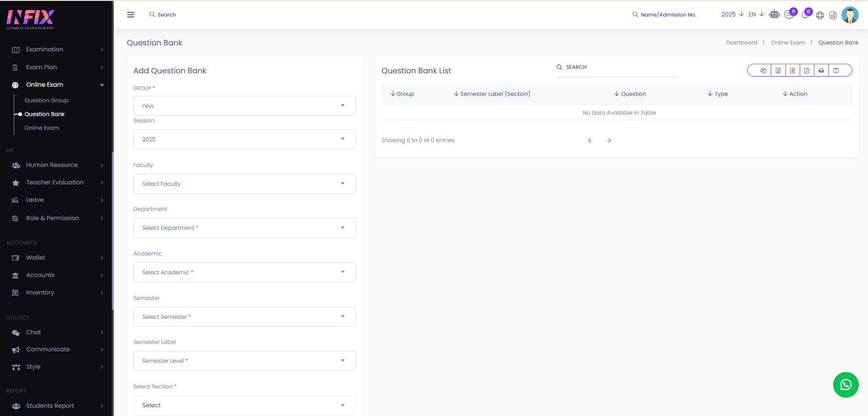Image resolution: width=868 pixels, height=416 pixels.
Task: Open the notifications bell icon
Action: [805, 15]
